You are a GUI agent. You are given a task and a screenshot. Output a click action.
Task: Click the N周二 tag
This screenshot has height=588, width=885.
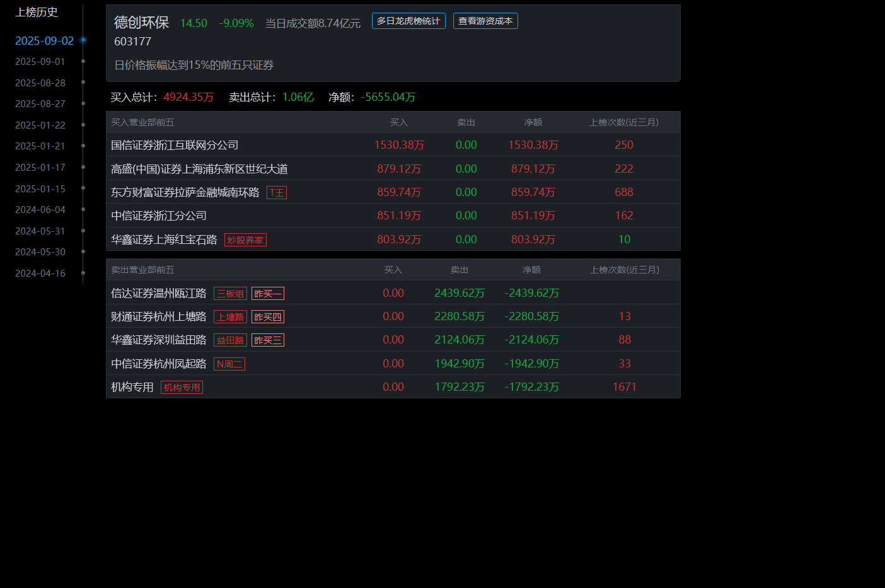click(x=229, y=364)
